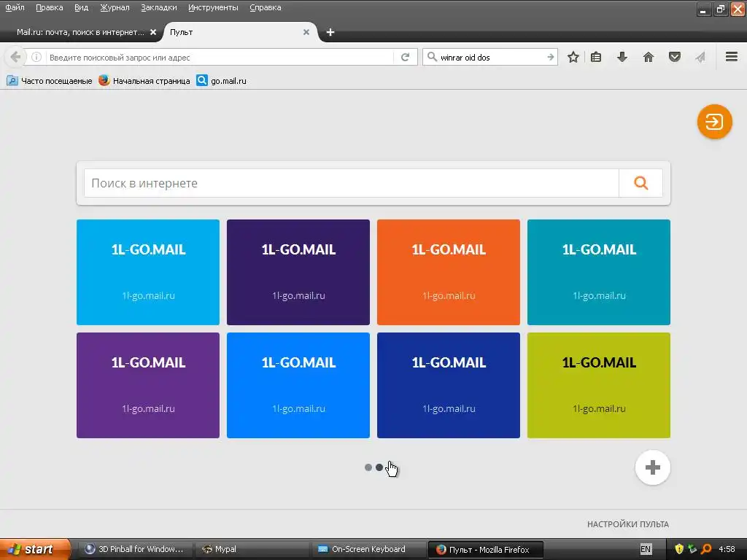Switch to 3D Pinball taskbar window
747x560 pixels.
[135, 549]
